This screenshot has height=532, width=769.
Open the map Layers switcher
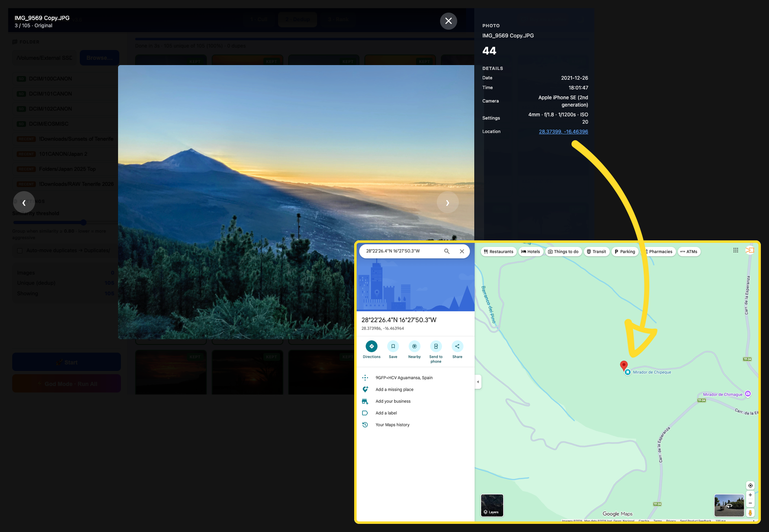tap(492, 505)
